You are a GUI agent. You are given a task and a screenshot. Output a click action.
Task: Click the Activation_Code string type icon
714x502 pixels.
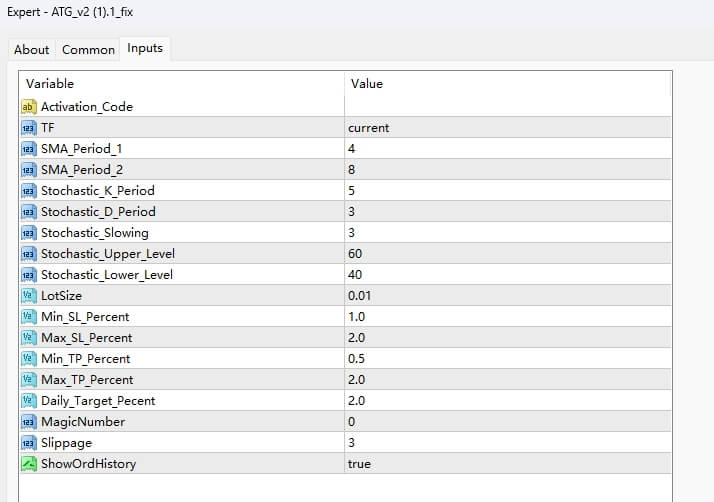pyautogui.click(x=28, y=106)
